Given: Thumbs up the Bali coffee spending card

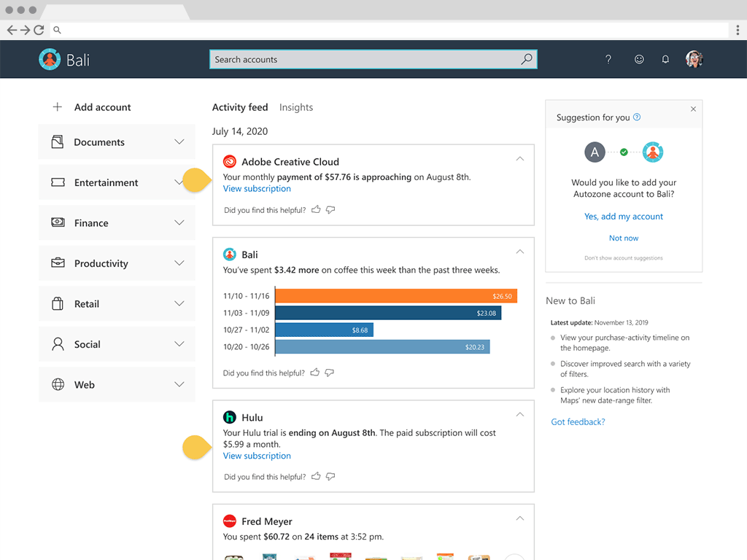Looking at the screenshot, I should (315, 372).
